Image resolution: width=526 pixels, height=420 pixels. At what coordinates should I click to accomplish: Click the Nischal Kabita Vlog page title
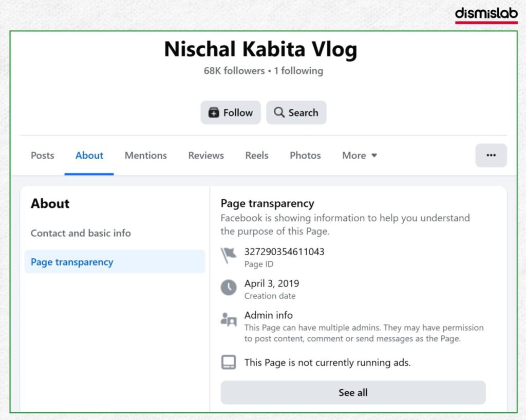[x=260, y=49]
